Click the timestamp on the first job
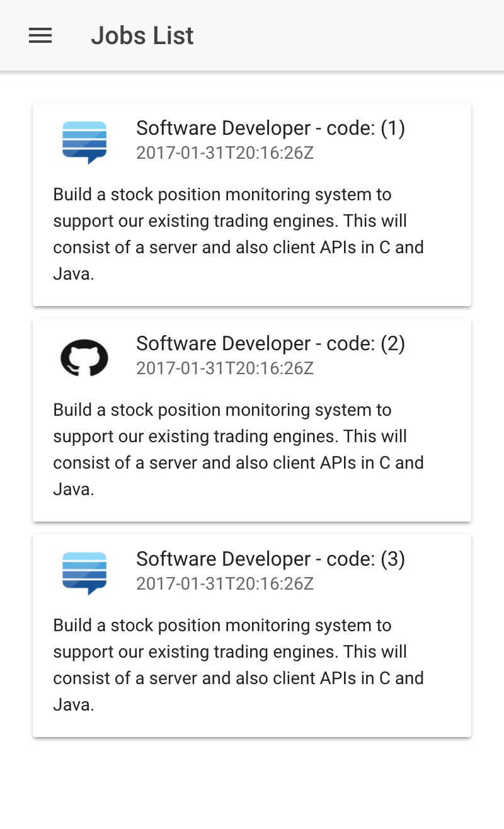Viewport: 504px width, 829px height. (x=225, y=152)
